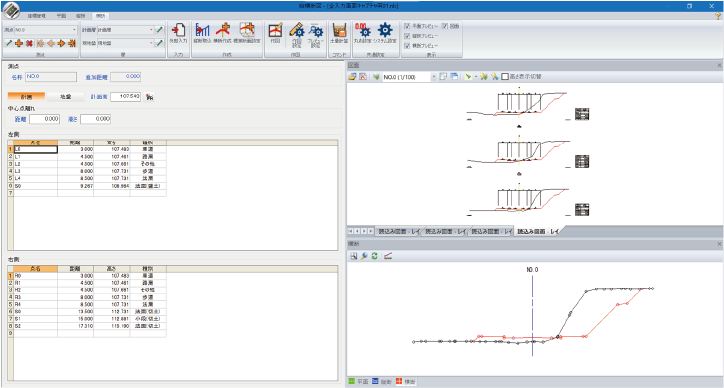724x388 pixels.
Task: Click the 計画高 input field
Action: [126, 97]
